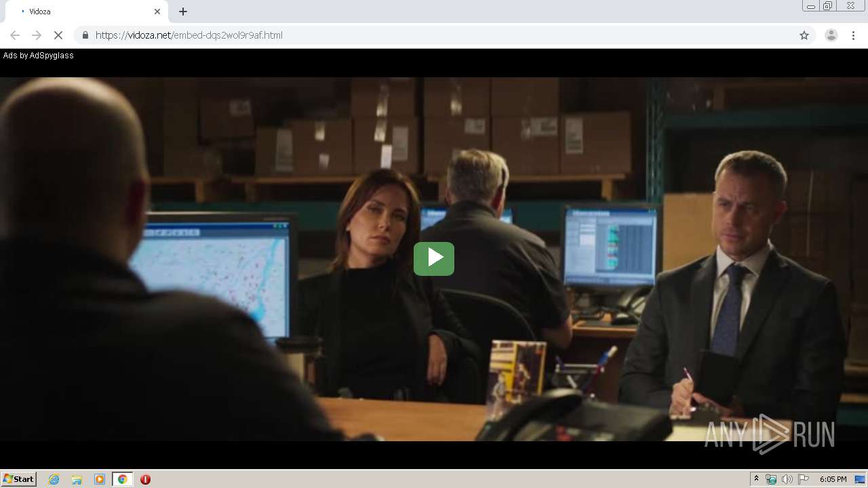
Task: Open the Windows Start menu
Action: (x=18, y=479)
